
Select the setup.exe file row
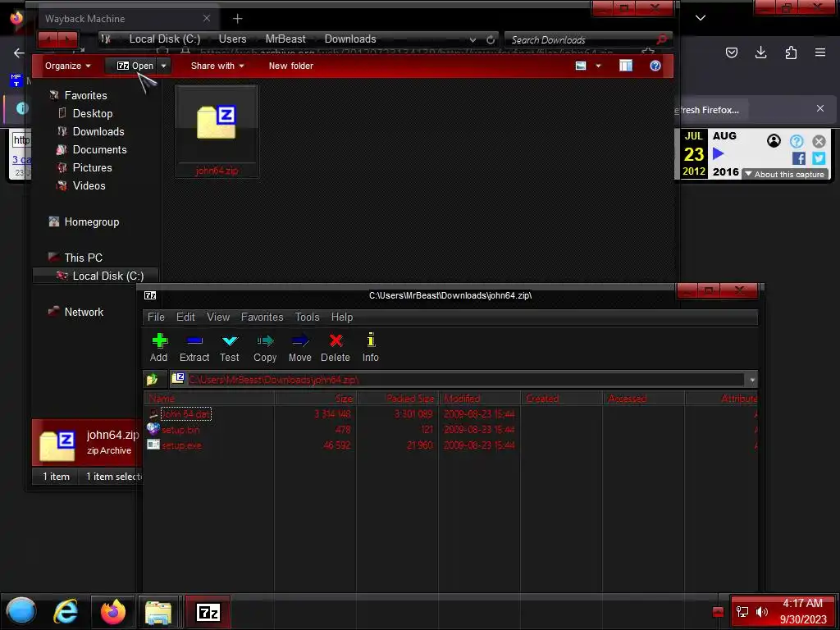[450, 445]
